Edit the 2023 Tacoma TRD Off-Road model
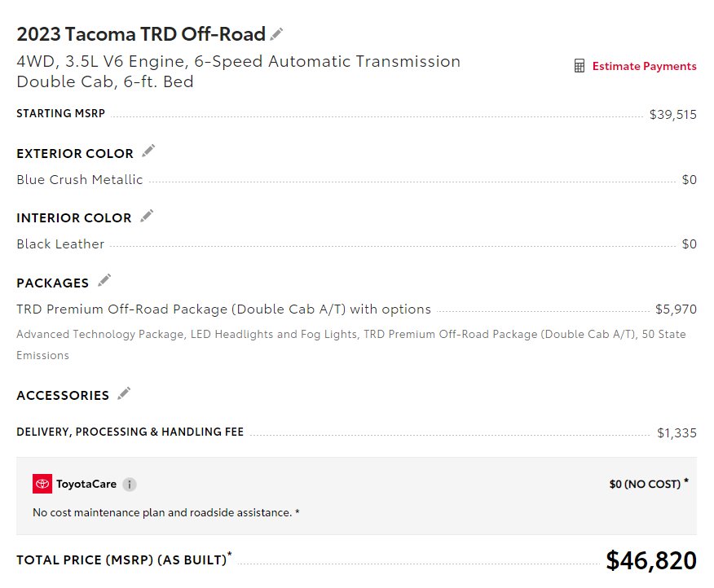 [276, 34]
